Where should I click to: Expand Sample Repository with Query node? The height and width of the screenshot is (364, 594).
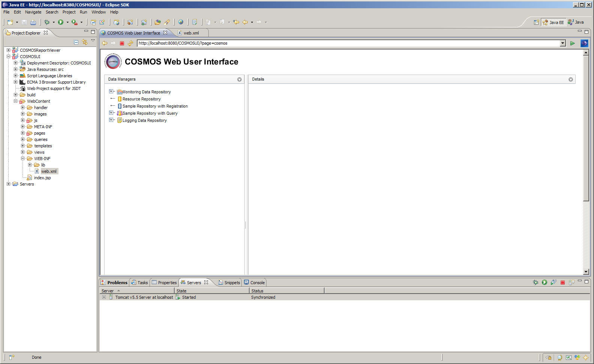point(111,113)
